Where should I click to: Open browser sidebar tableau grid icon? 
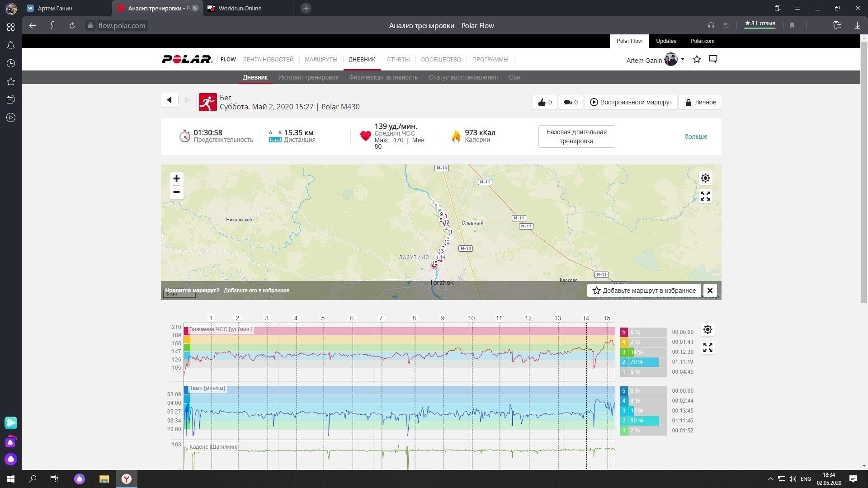tap(11, 27)
